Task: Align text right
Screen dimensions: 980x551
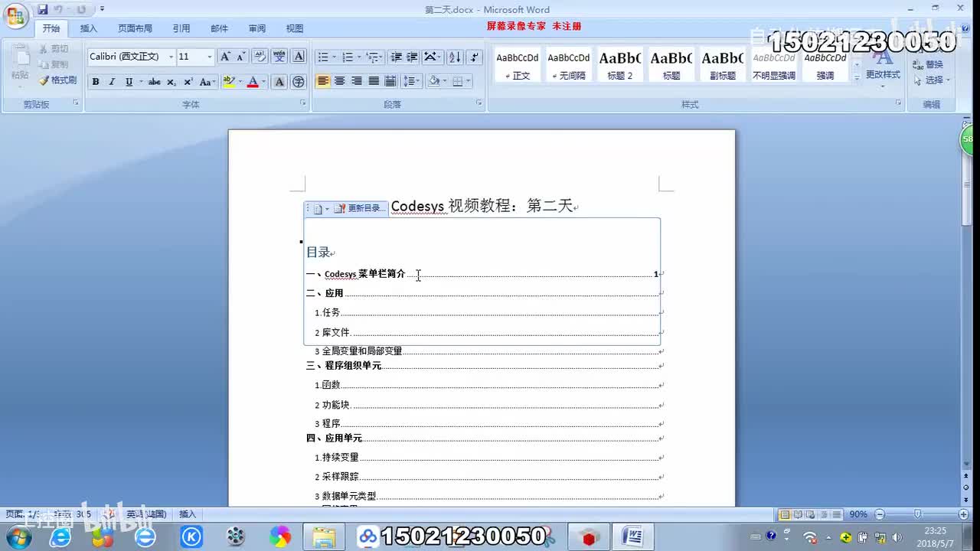Action: pyautogui.click(x=357, y=81)
